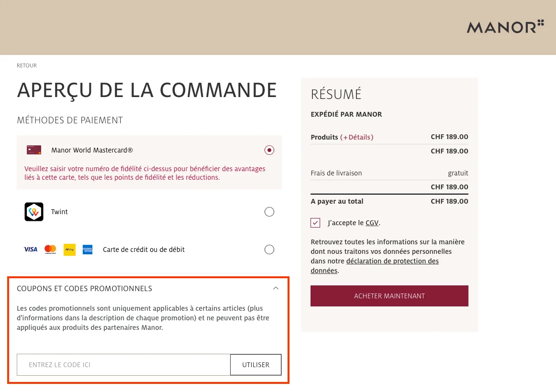Uncheck the J'accepte le CGV checkbox
Image resolution: width=556 pixels, height=392 pixels.
pyautogui.click(x=315, y=223)
